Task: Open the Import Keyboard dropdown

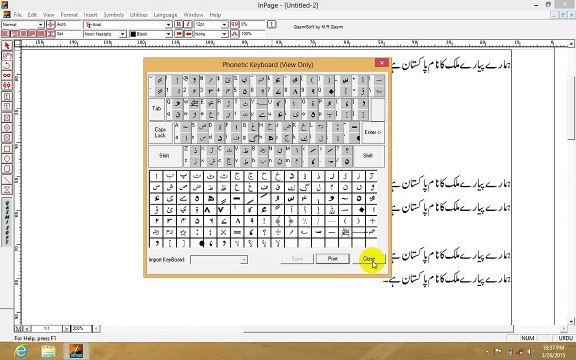Action: click(x=243, y=260)
